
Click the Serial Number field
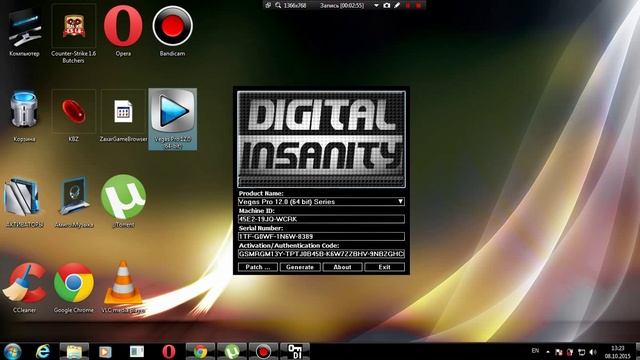coord(321,236)
